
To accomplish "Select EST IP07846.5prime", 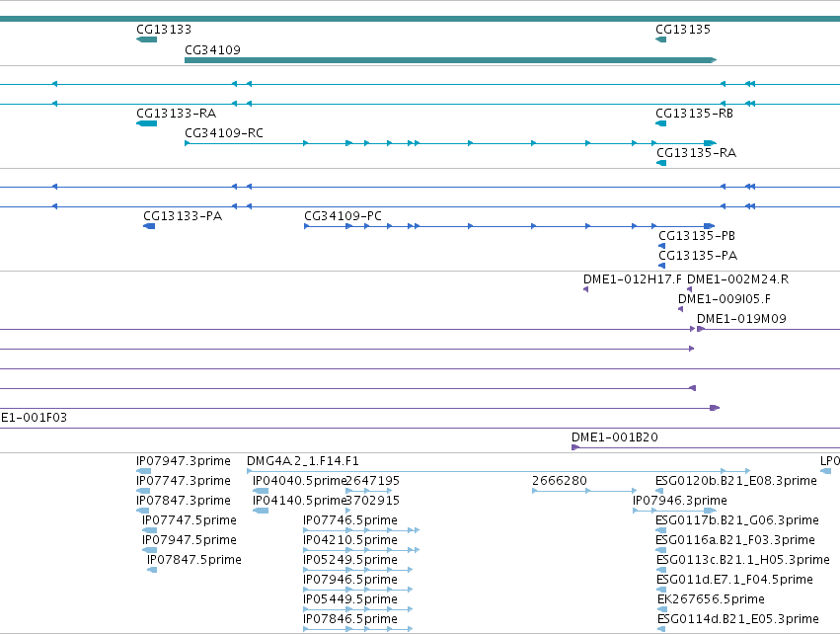I will 350,619.
